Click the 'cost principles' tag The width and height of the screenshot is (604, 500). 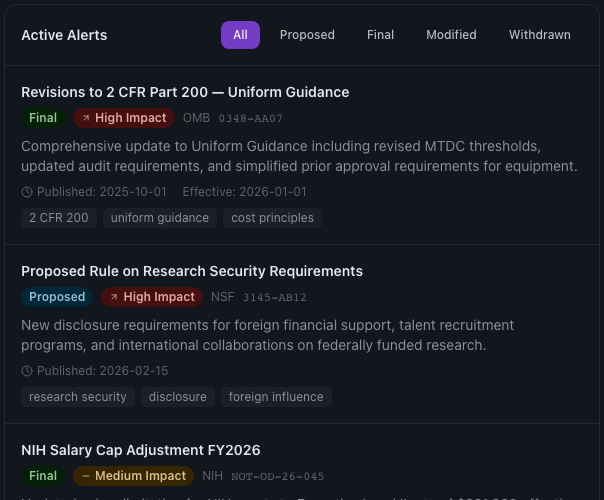272,218
